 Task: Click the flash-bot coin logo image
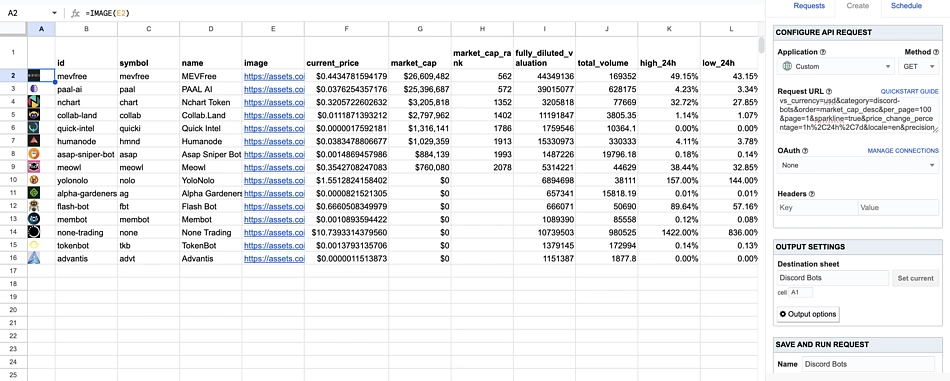[x=34, y=206]
